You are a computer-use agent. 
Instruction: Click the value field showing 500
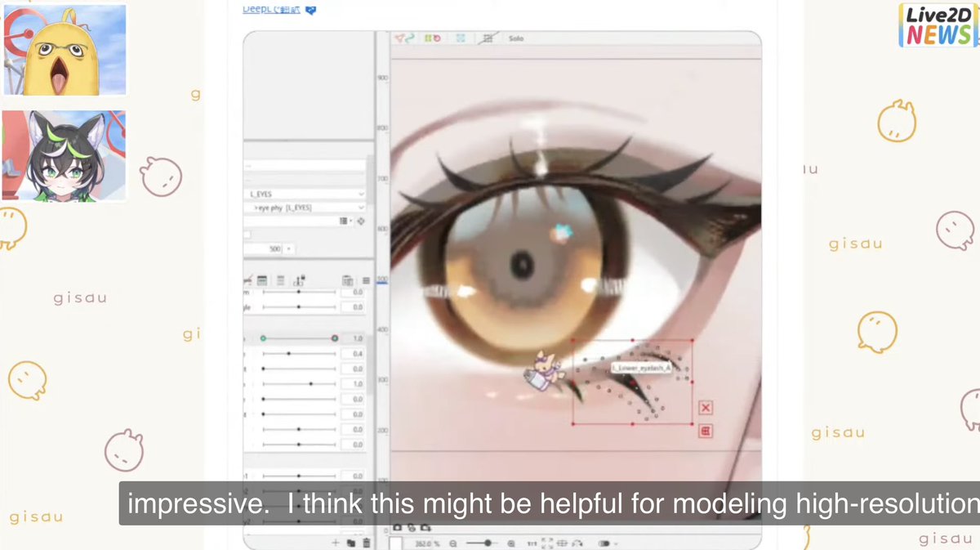[263, 248]
